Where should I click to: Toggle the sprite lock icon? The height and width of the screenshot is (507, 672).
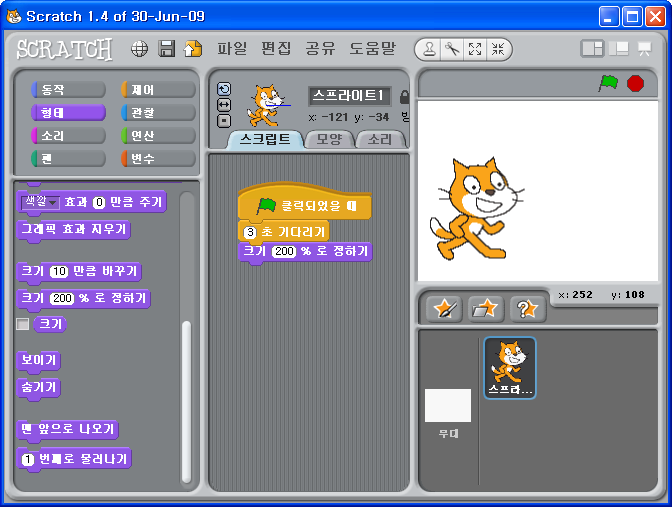[x=404, y=97]
